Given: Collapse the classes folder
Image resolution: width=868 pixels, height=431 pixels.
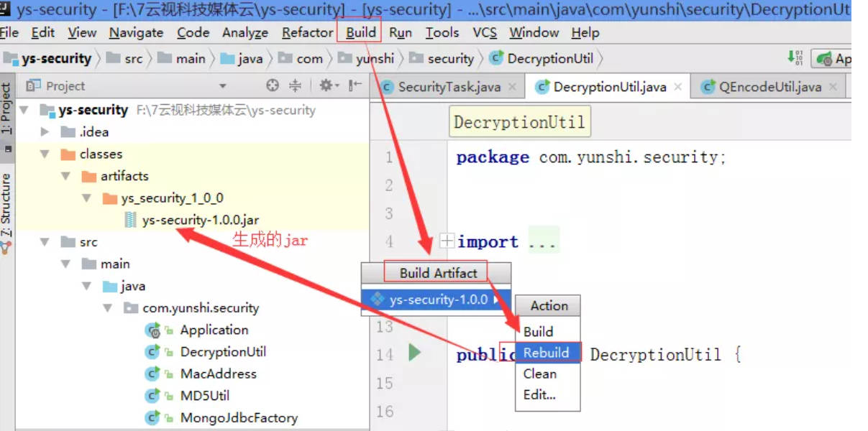Looking at the screenshot, I should [45, 154].
